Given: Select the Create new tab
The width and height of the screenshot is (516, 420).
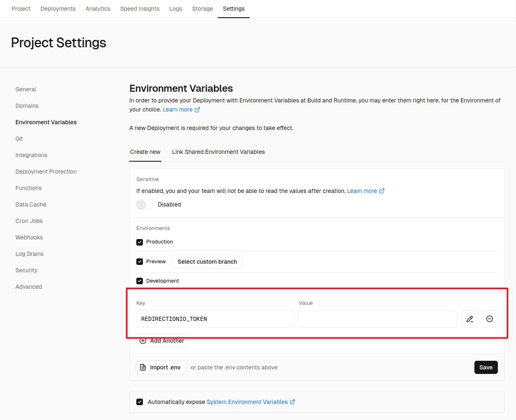Looking at the screenshot, I should pos(145,152).
